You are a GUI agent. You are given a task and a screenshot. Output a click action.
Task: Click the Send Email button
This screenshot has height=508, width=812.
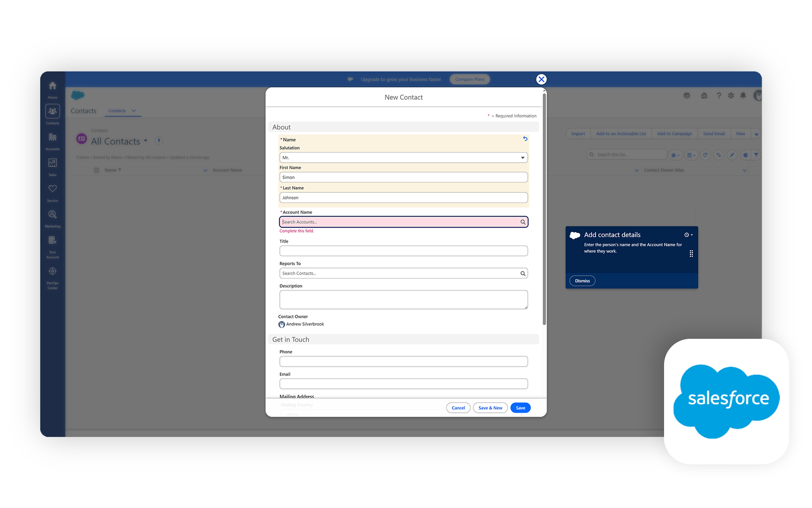coord(714,134)
